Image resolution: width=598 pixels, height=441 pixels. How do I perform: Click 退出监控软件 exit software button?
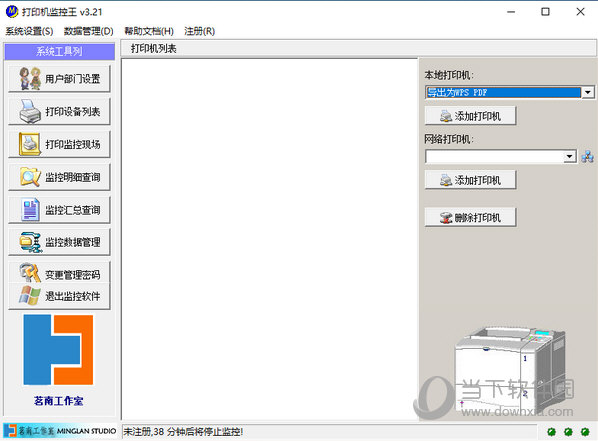(59, 296)
